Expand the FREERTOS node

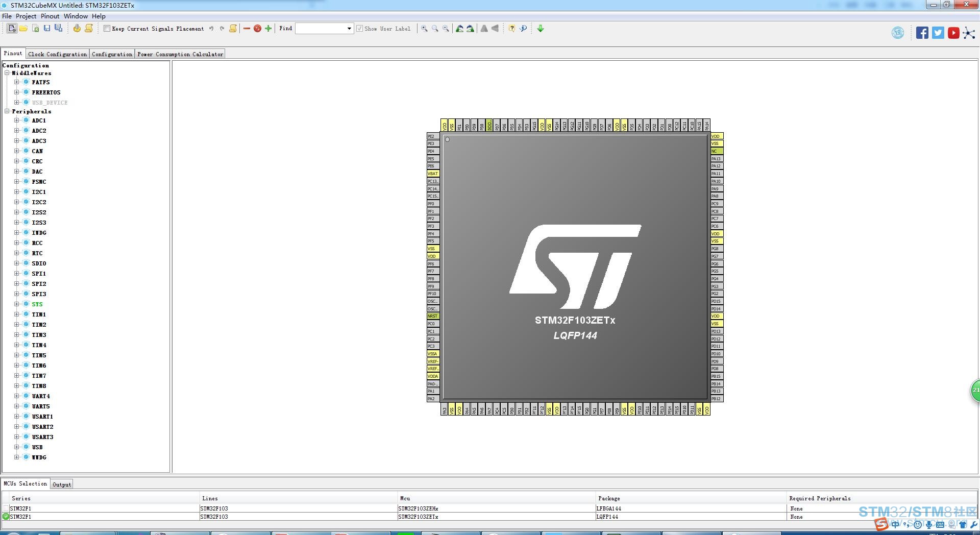(16, 92)
